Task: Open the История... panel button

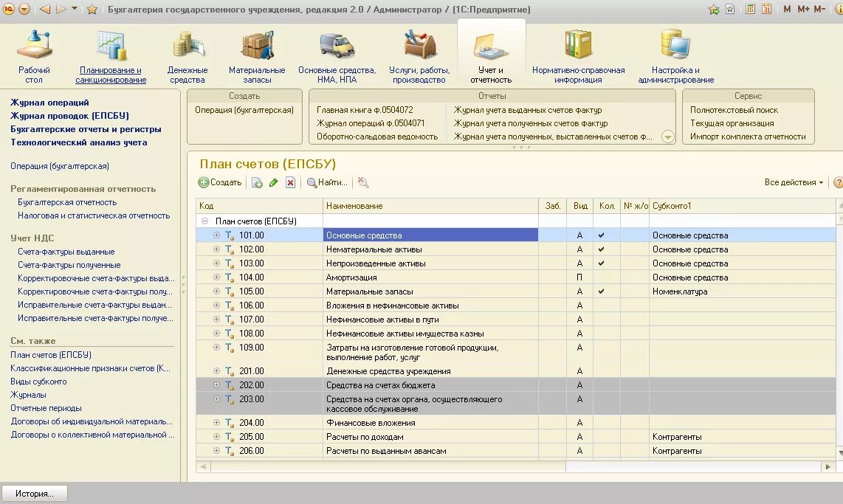Action: tap(35, 494)
